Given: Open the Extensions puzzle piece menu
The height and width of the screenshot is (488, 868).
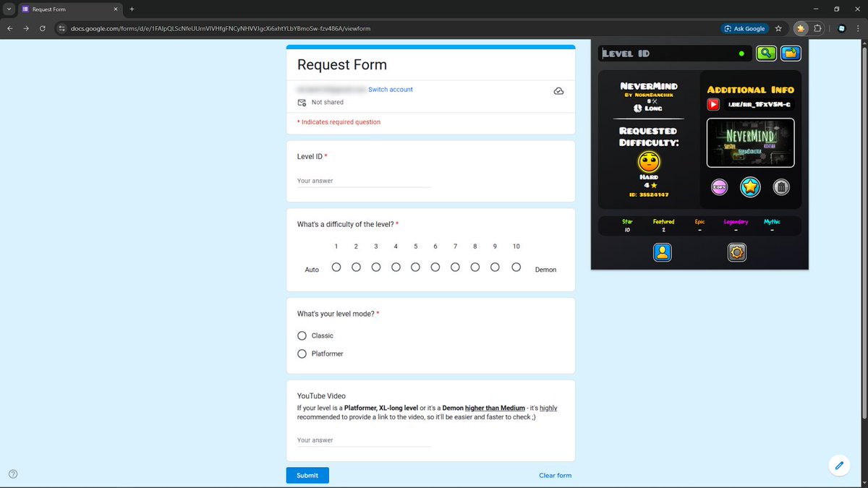Looking at the screenshot, I should click(818, 28).
